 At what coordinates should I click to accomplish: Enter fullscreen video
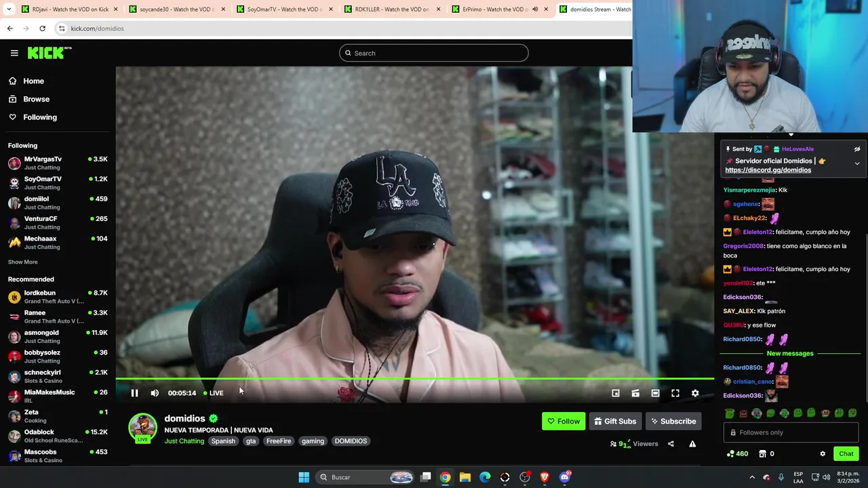(675, 393)
